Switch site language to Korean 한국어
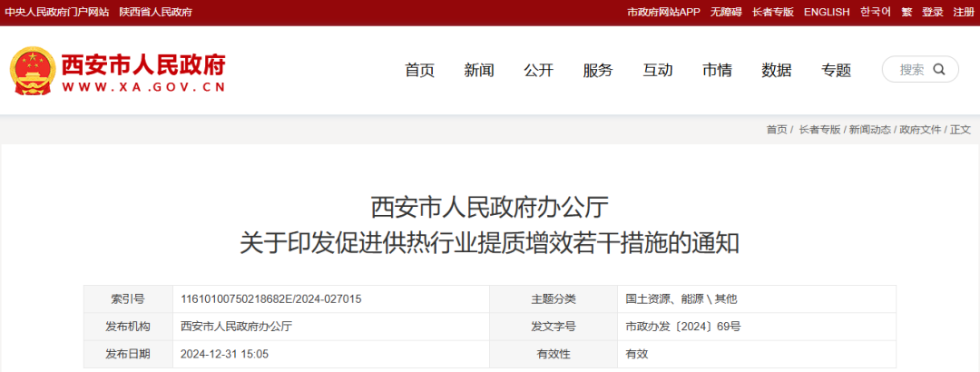The image size is (980, 372). (x=875, y=12)
